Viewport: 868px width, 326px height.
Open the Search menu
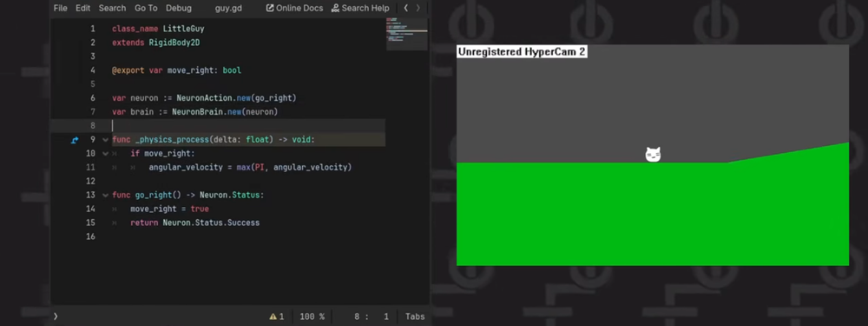[112, 9]
